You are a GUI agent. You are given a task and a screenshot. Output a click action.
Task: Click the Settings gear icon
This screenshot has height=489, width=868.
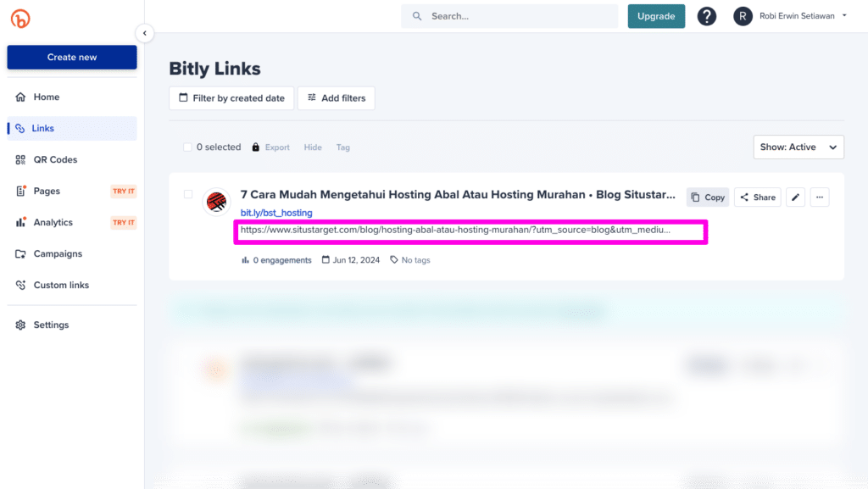click(20, 325)
